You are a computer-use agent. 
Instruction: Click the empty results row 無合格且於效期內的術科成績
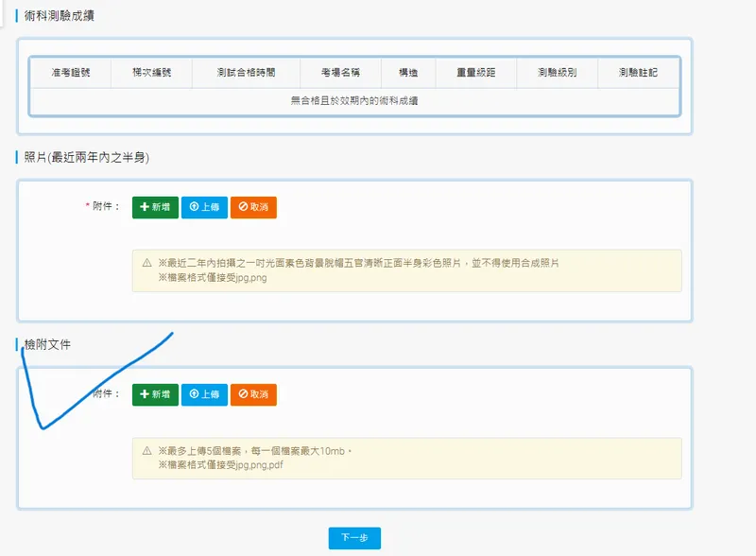(354, 100)
